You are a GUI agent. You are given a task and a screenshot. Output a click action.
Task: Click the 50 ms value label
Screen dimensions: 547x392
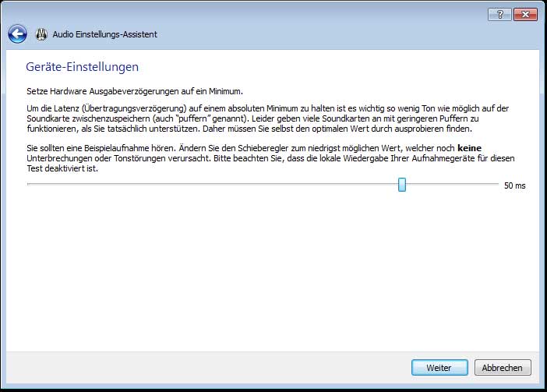coord(514,186)
